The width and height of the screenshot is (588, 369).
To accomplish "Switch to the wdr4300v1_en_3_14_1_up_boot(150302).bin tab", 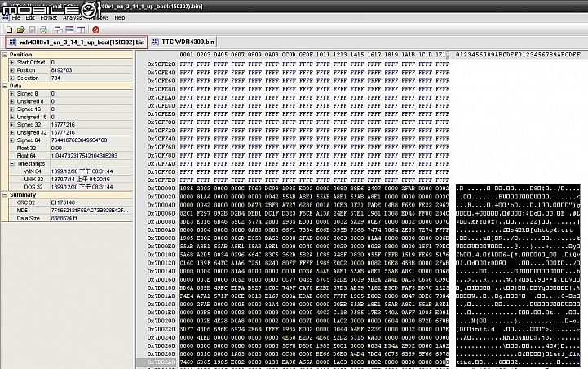I will point(77,42).
